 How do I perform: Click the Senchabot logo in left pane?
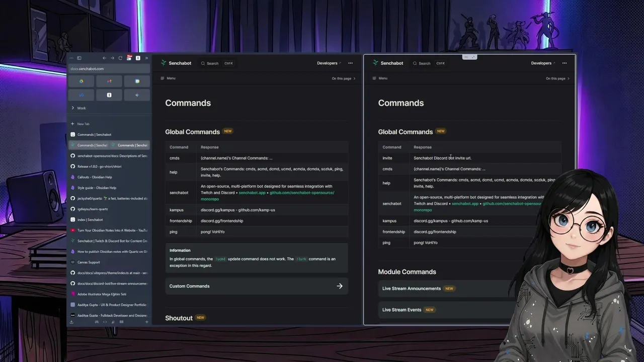(176, 63)
